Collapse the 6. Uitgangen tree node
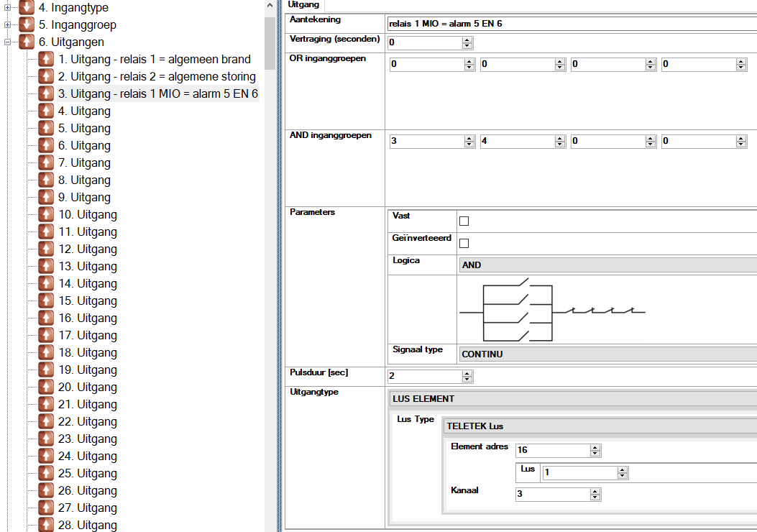757x532 pixels. (x=8, y=42)
